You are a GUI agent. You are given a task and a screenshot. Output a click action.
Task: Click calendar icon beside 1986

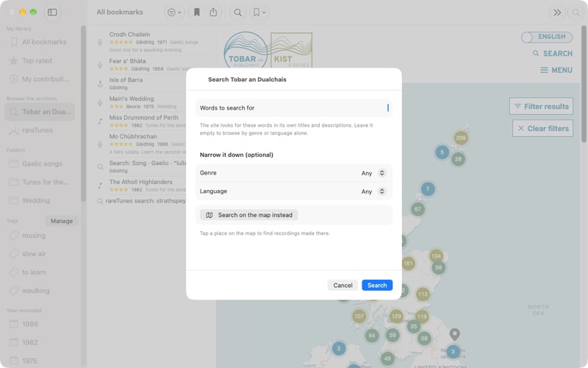coord(13,324)
